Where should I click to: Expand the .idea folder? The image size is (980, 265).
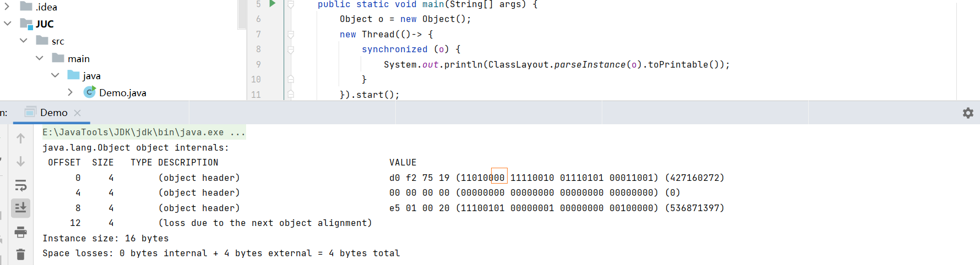click(7, 7)
